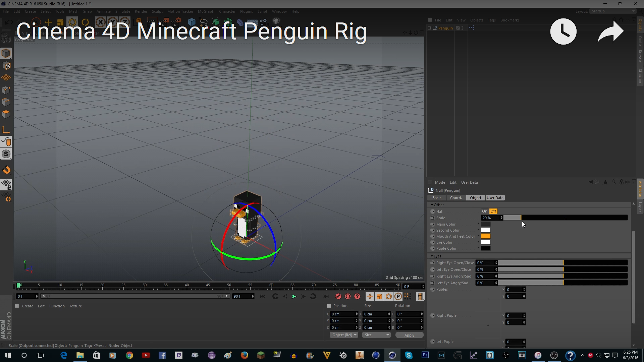
Task: Toggle Autokeying red icon
Action: [x=348, y=296]
